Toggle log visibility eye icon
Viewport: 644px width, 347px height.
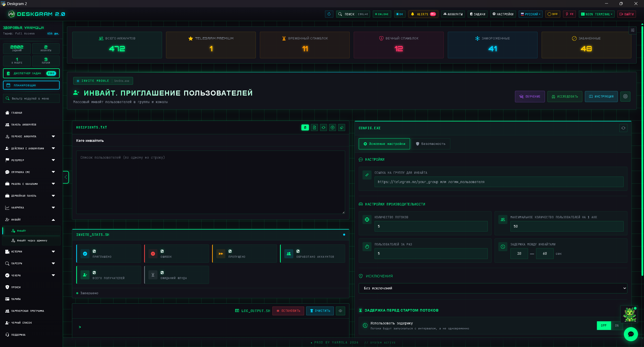point(340,311)
